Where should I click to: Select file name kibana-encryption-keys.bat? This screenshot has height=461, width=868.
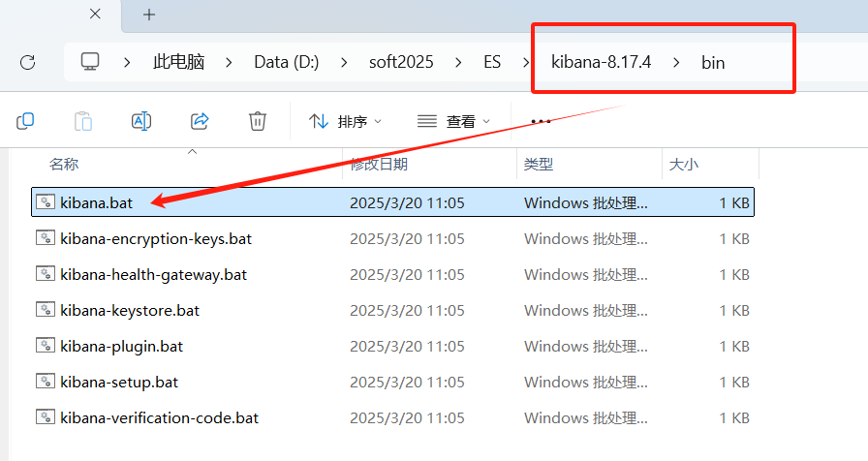click(x=156, y=238)
